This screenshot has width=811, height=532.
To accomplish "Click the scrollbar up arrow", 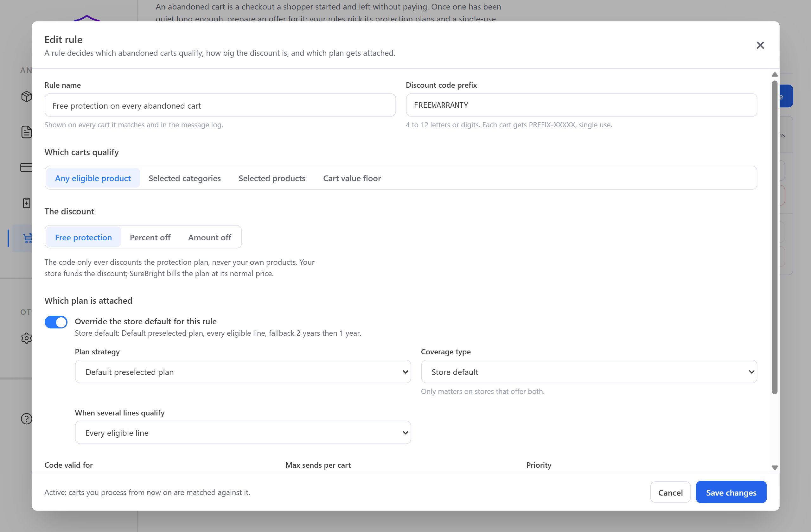I will click(x=774, y=75).
